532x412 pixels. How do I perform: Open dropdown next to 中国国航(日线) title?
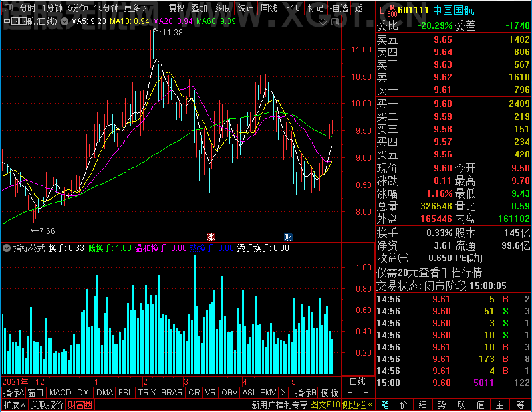[65, 21]
